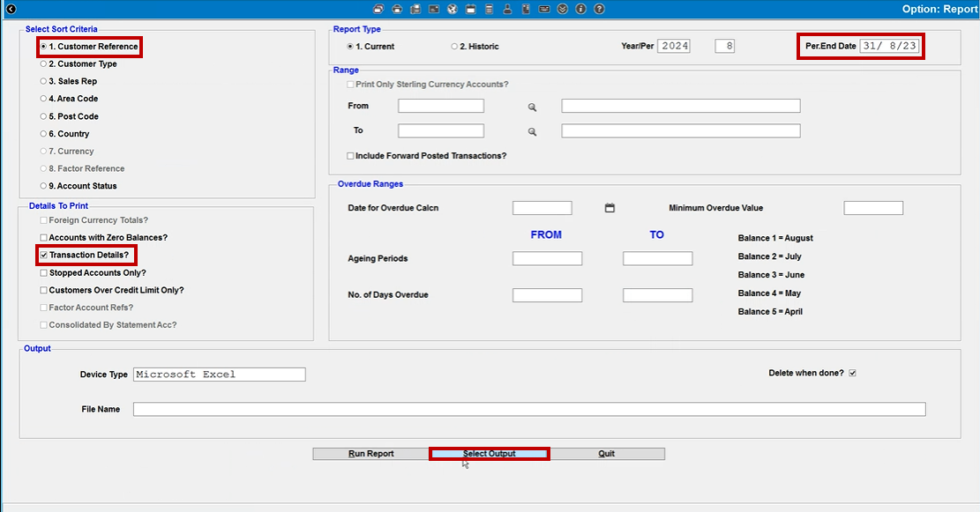Click the fax machine icon in toolbar
Screen dimensions: 980x512
[415, 9]
